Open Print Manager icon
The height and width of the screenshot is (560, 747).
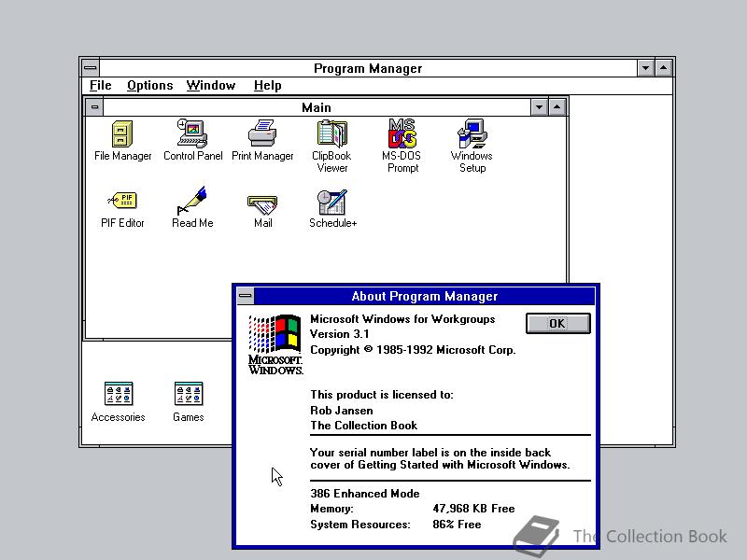coord(262,133)
